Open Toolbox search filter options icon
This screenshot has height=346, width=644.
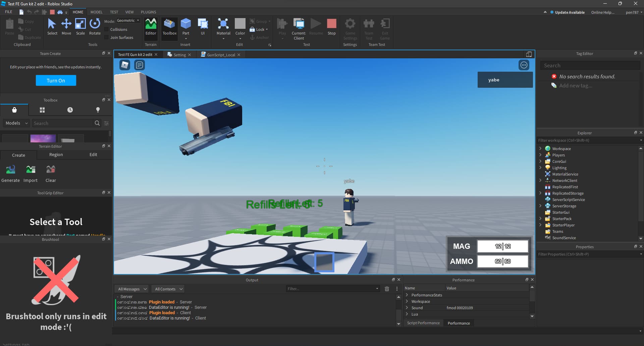106,123
